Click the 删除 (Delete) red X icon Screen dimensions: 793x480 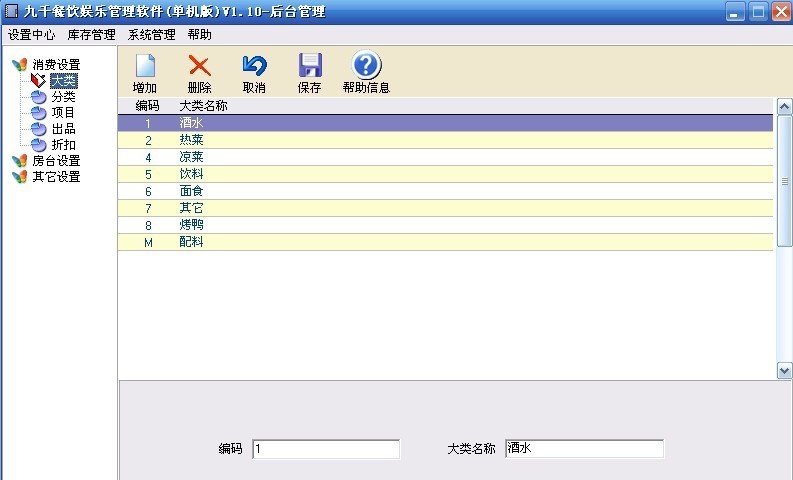[199, 66]
